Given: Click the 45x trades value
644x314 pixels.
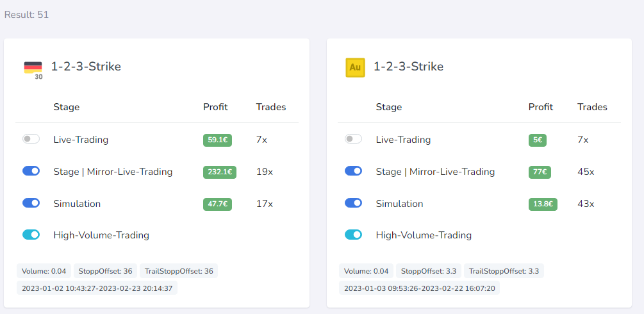Looking at the screenshot, I should coord(586,172).
